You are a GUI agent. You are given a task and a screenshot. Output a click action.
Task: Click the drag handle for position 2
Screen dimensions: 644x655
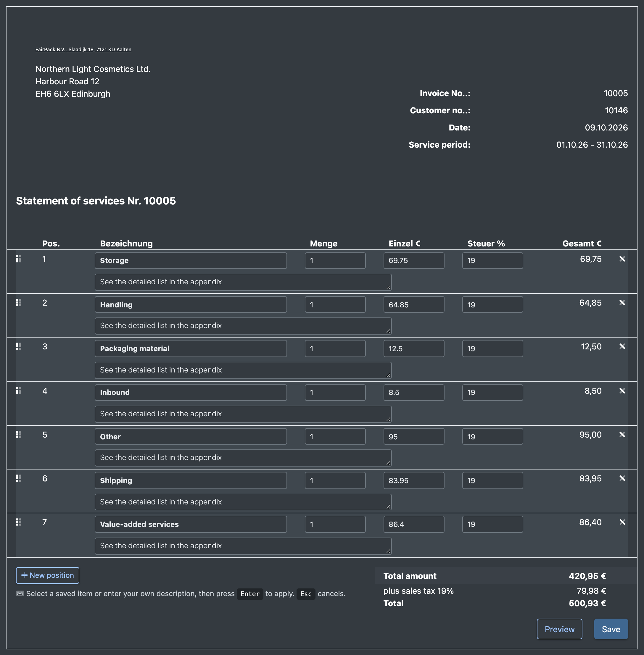pyautogui.click(x=19, y=303)
